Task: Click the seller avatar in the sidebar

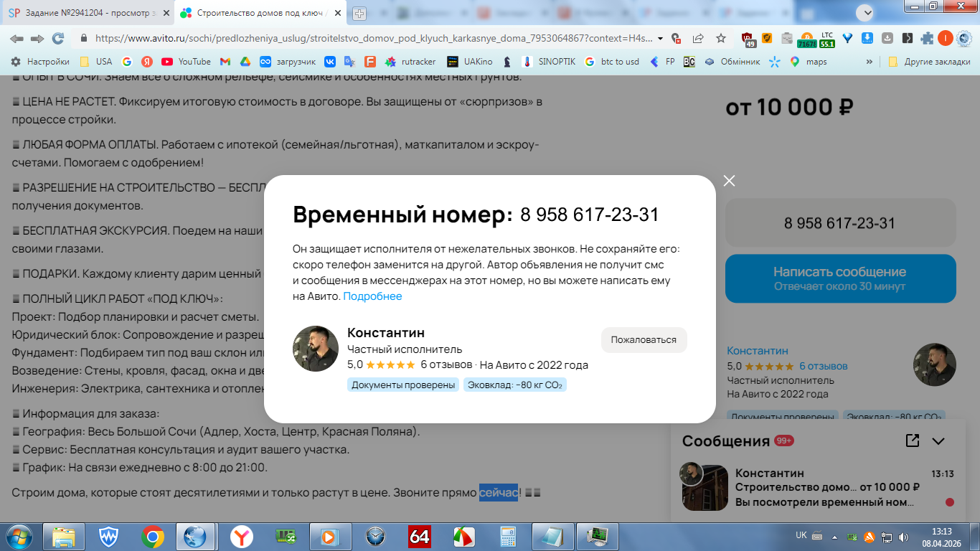Action: [x=934, y=364]
